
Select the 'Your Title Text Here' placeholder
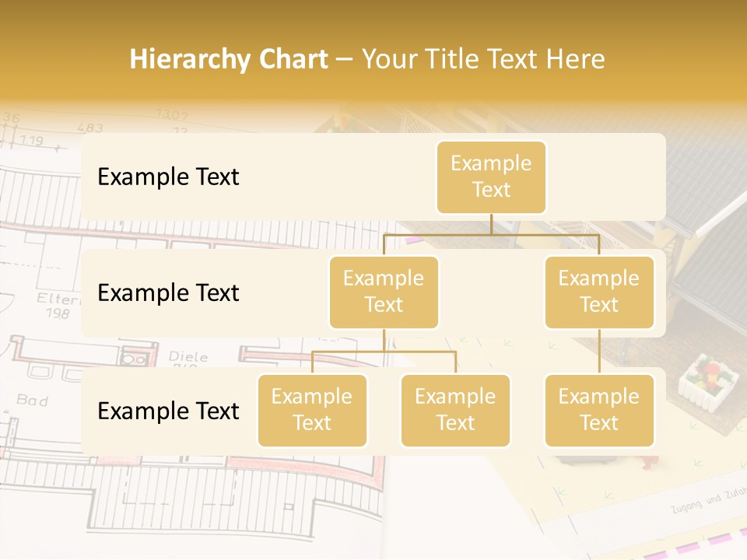[x=483, y=59]
